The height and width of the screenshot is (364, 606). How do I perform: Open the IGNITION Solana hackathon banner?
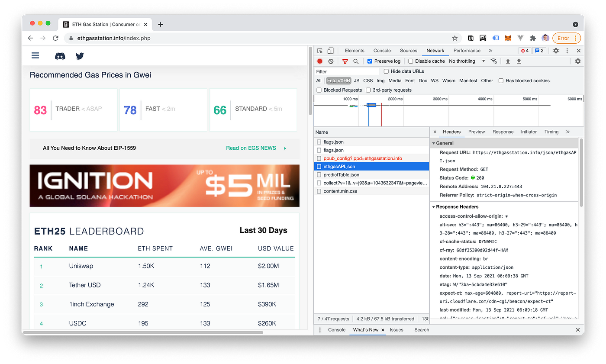click(164, 186)
